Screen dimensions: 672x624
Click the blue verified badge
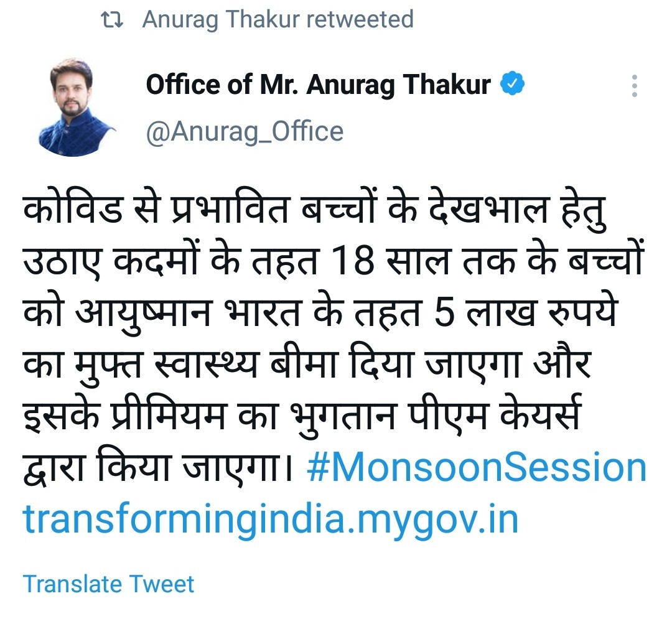point(513,84)
